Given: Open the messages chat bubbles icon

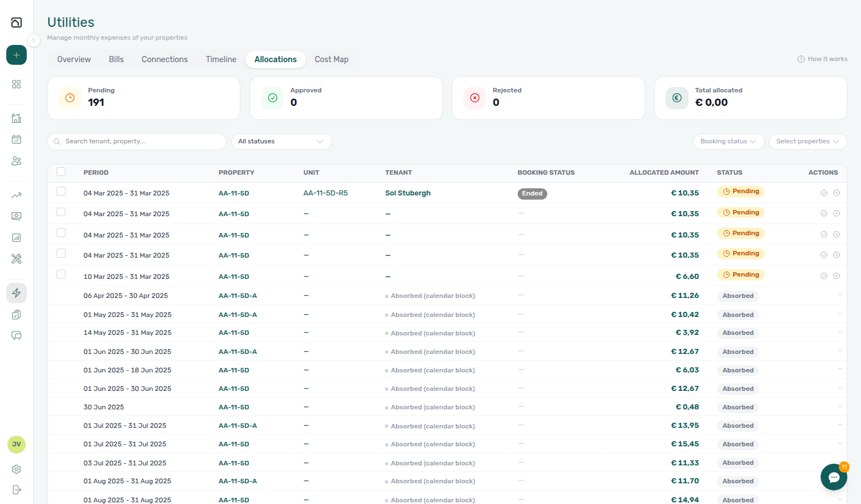Looking at the screenshot, I should 16,335.
